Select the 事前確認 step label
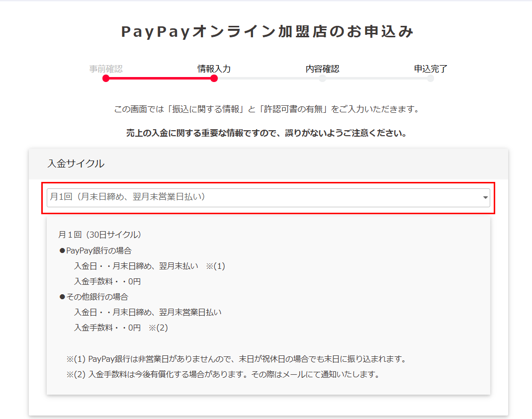532x419 pixels. click(106, 69)
